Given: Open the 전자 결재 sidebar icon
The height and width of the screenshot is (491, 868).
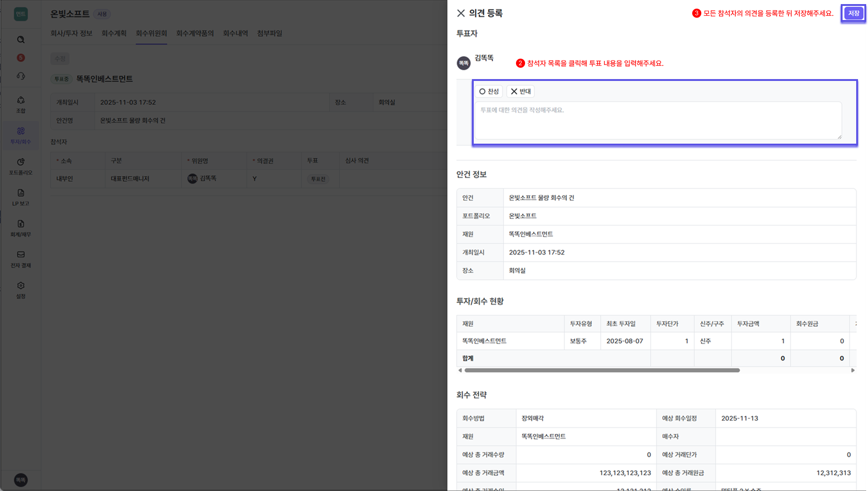Looking at the screenshot, I should point(20,257).
